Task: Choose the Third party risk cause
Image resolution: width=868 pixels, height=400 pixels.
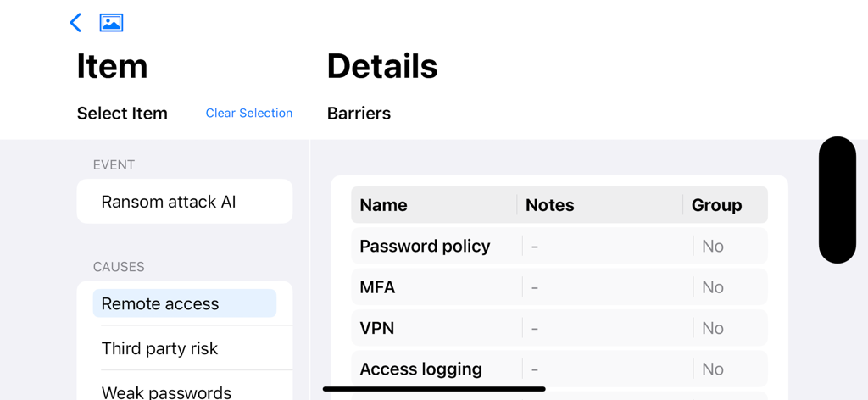Action: 159,348
